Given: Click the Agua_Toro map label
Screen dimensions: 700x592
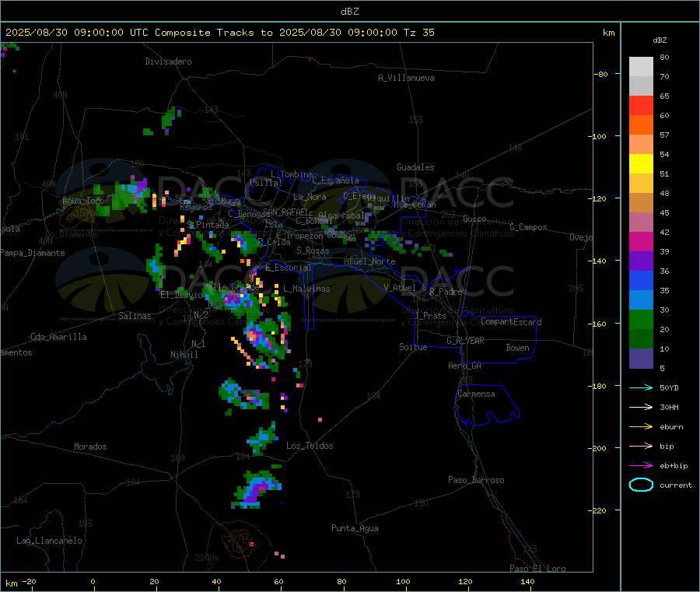Looking at the screenshot, I should (x=84, y=201).
